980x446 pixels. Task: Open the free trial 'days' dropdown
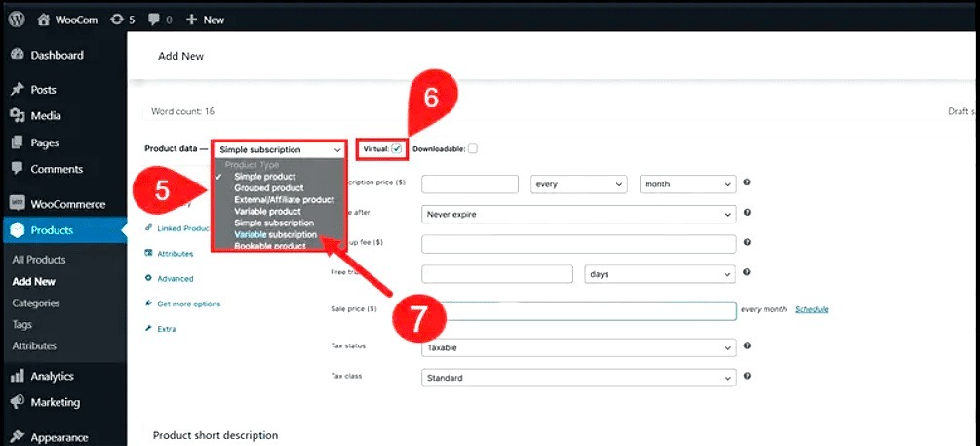[x=660, y=274]
